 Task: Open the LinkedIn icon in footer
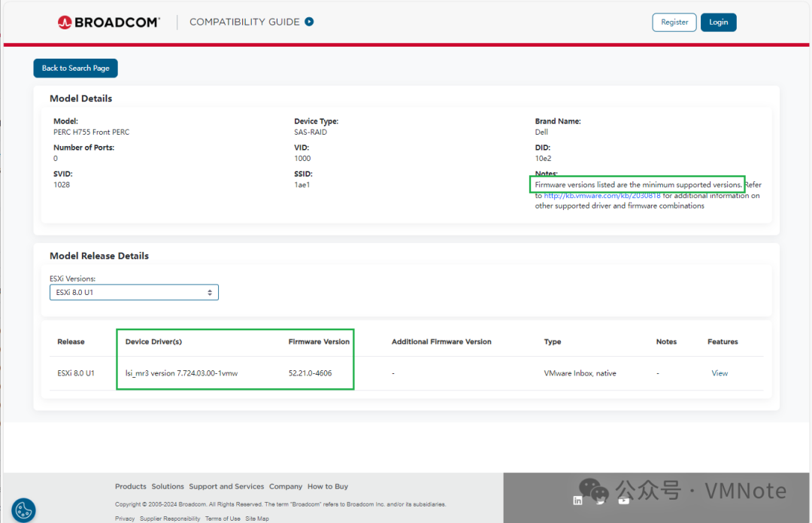577,500
